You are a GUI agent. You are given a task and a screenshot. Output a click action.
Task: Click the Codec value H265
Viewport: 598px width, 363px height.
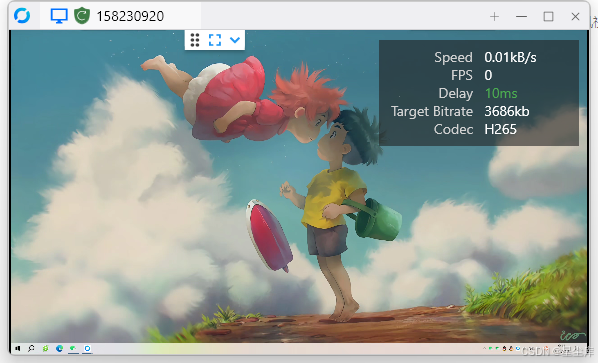click(x=500, y=130)
